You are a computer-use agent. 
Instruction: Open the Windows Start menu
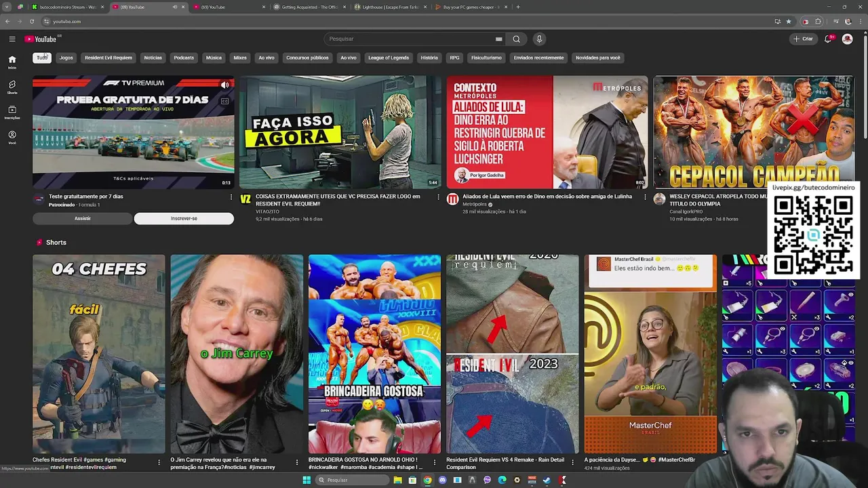[307, 480]
